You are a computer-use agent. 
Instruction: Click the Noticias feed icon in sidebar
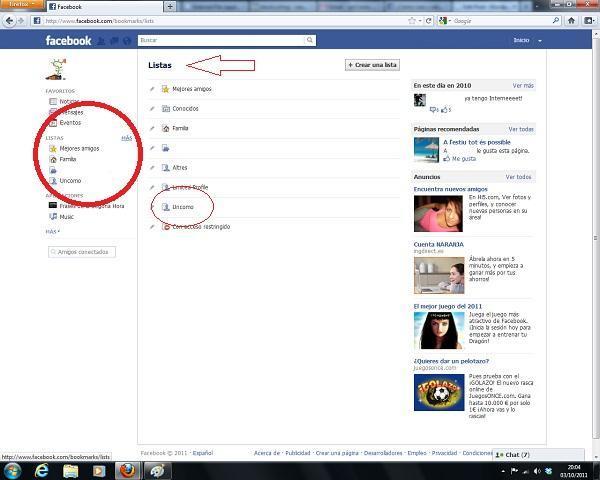(53, 101)
